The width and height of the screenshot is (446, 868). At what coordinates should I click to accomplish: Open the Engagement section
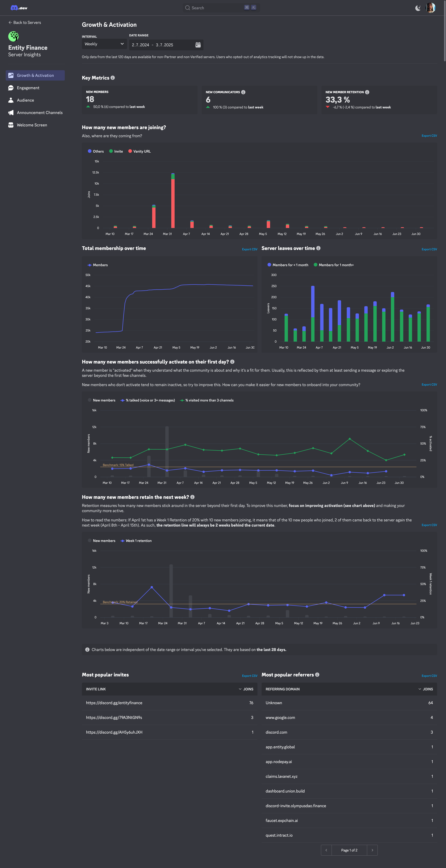tap(35, 88)
